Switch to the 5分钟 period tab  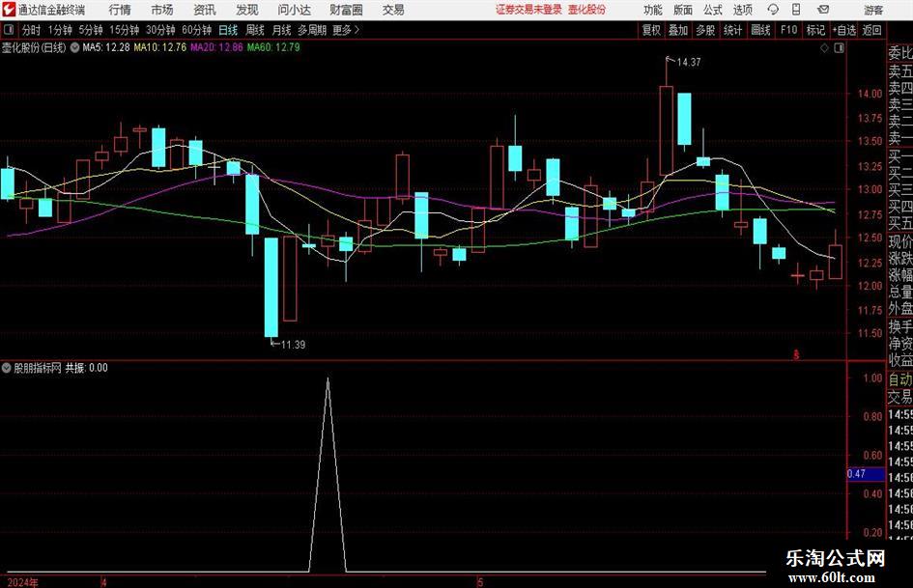(90, 30)
